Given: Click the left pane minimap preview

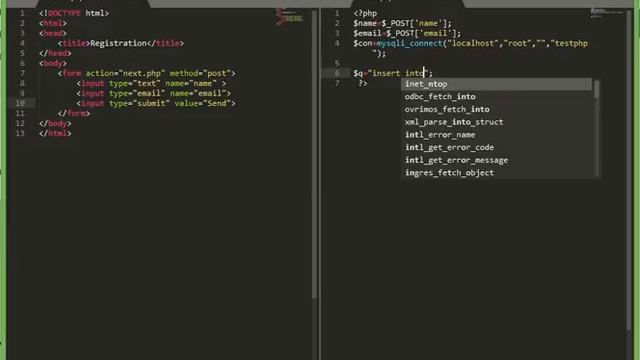Looking at the screenshot, I should 290,17.
